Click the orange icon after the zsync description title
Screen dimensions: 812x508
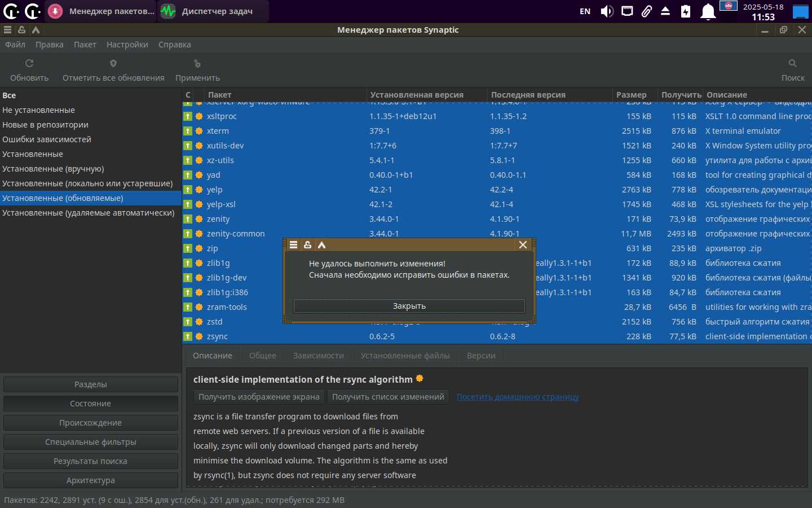pyautogui.click(x=420, y=378)
